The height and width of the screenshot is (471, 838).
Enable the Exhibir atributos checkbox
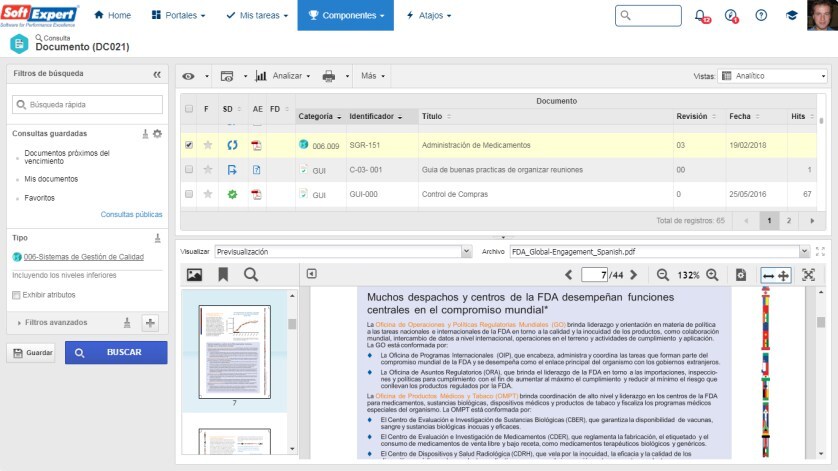tap(16, 295)
